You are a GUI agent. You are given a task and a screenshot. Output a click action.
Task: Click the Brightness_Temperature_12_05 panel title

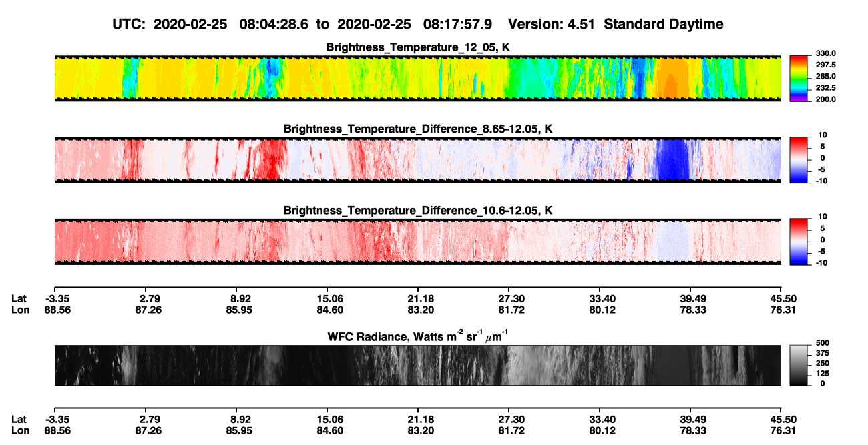[x=418, y=47]
